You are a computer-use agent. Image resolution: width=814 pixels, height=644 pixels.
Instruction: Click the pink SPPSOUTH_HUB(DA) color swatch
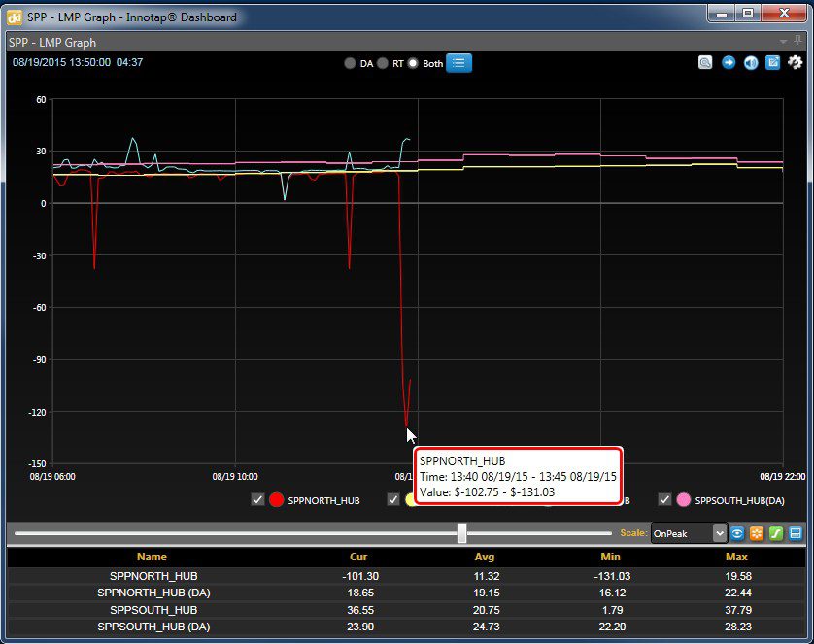[x=684, y=499]
